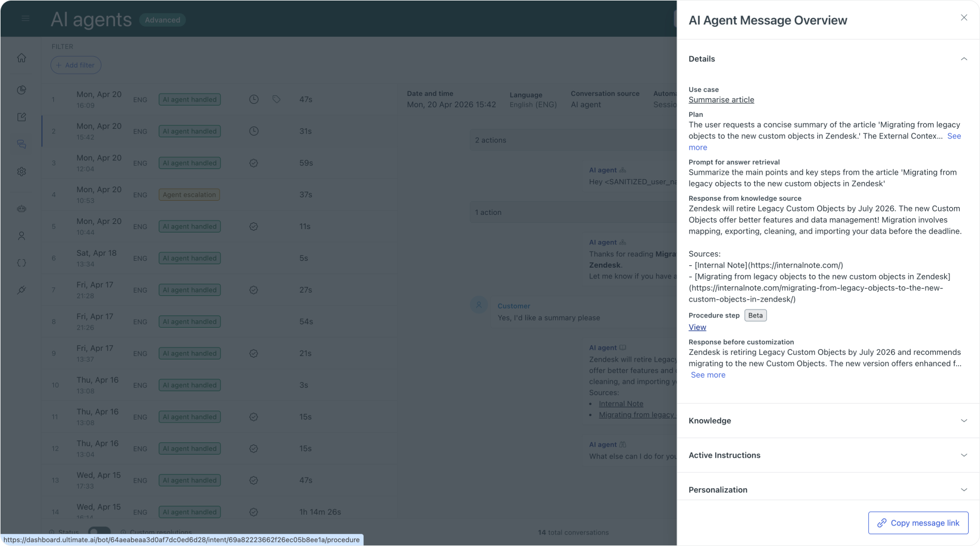The image size is (980, 546).
Task: Click the 'AI agent handled' badge in the 16:09 row
Action: tap(189, 99)
